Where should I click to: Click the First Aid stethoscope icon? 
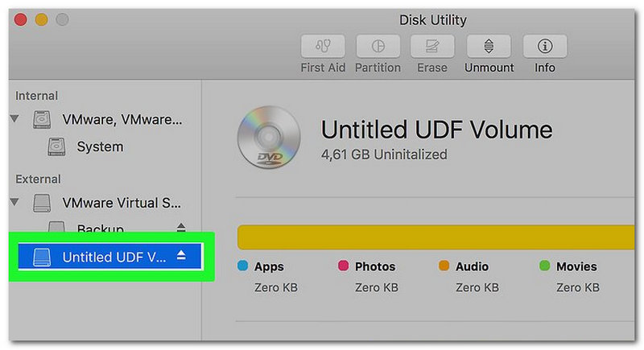pyautogui.click(x=323, y=46)
